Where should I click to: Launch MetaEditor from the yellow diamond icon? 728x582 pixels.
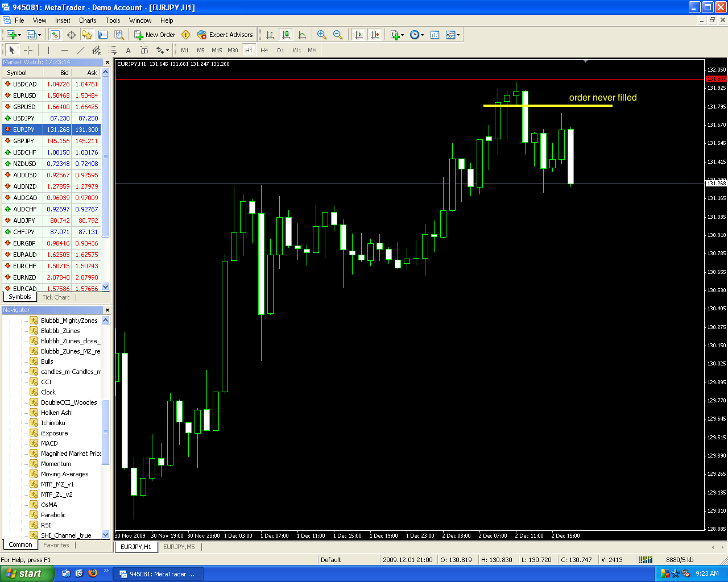tap(185, 35)
